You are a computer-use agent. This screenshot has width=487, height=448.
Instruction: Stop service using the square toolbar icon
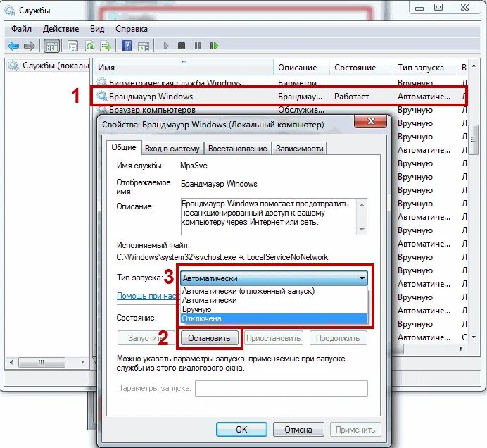click(182, 46)
